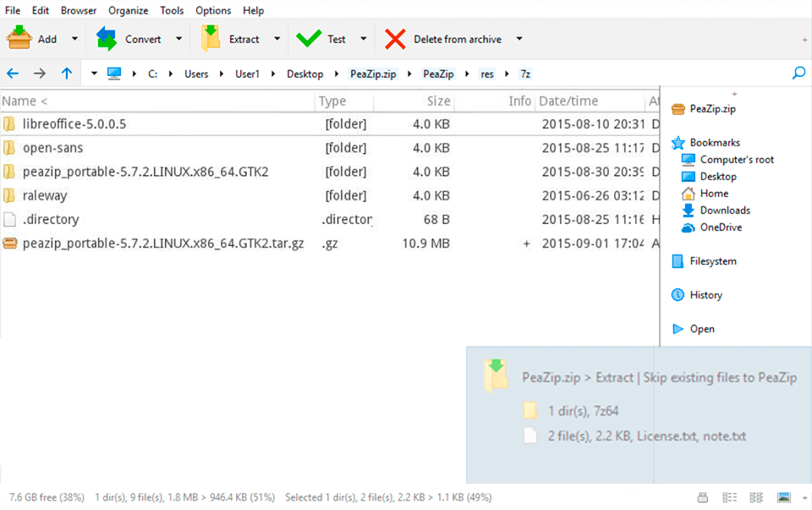Go back with the left arrow
Viewport: 812px width, 510px height.
[13, 74]
